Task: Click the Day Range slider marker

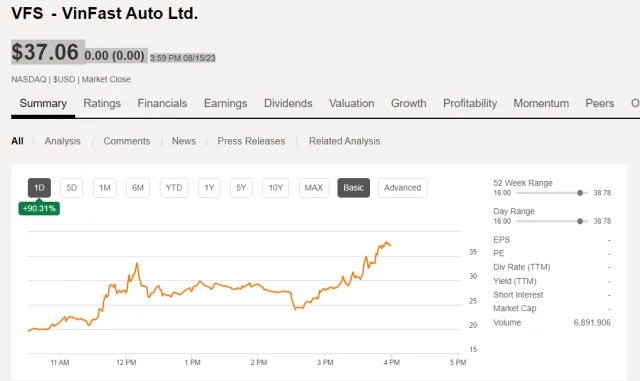Action: tap(580, 221)
